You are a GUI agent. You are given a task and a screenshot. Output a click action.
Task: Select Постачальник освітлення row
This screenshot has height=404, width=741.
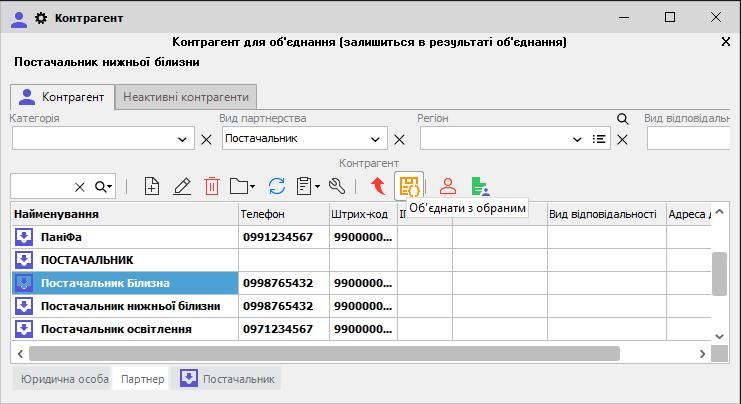361,329
